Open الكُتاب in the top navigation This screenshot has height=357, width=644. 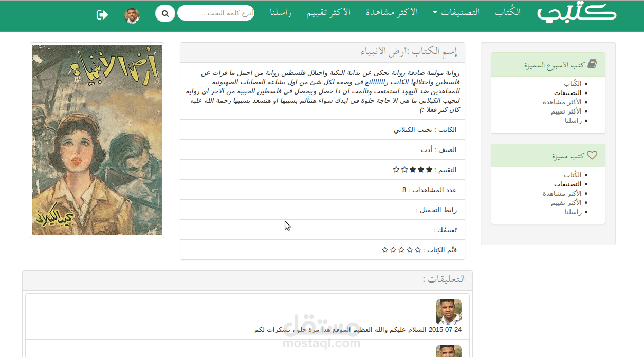(508, 12)
